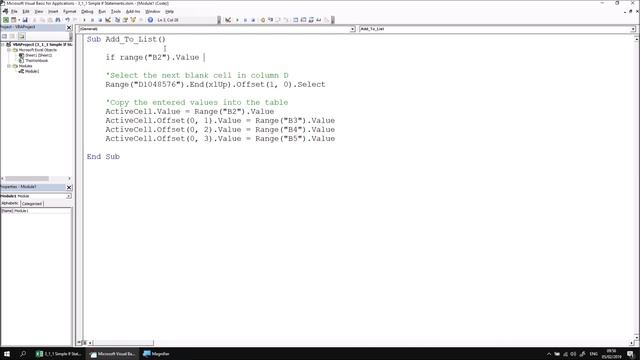Image resolution: width=640 pixels, height=360 pixels.
Task: Open the blue Help question mark icon
Action: coord(150,20)
